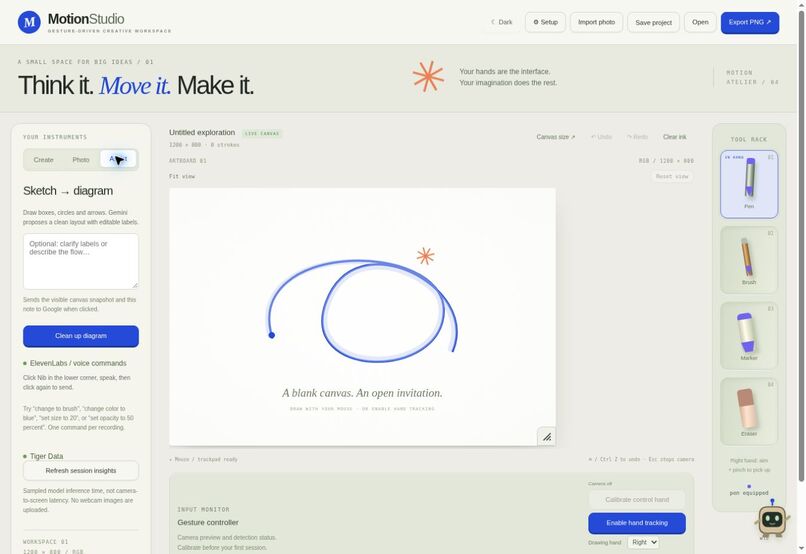This screenshot has width=806, height=554.
Task: Click 'Mouse / trackpad ready' status
Action: coord(206,459)
